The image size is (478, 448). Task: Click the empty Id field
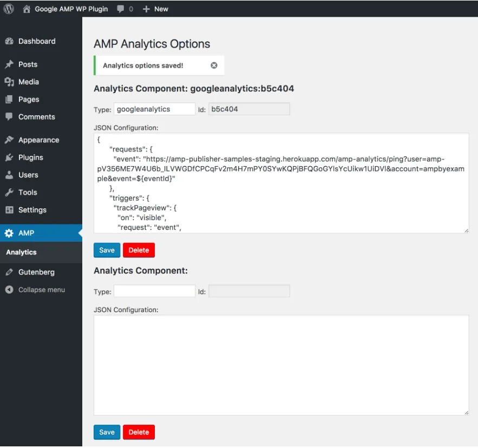249,291
